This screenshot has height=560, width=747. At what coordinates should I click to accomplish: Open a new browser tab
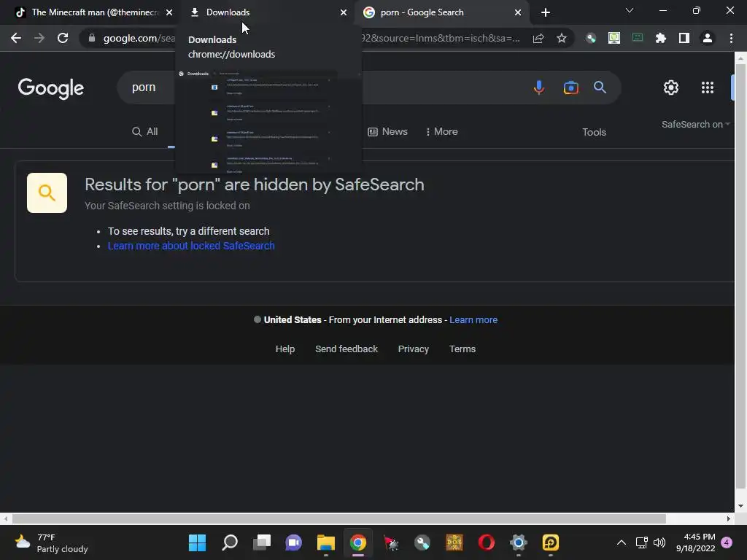tap(546, 12)
